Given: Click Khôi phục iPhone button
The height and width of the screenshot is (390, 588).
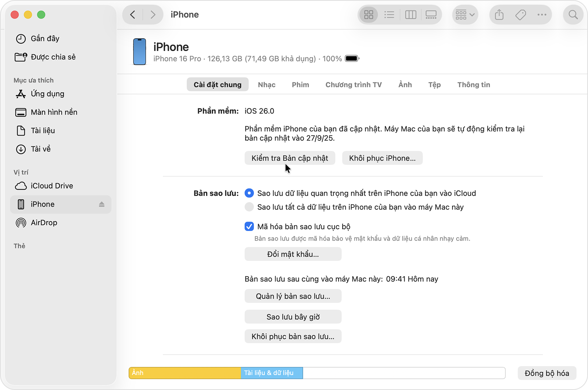Looking at the screenshot, I should tap(382, 158).
